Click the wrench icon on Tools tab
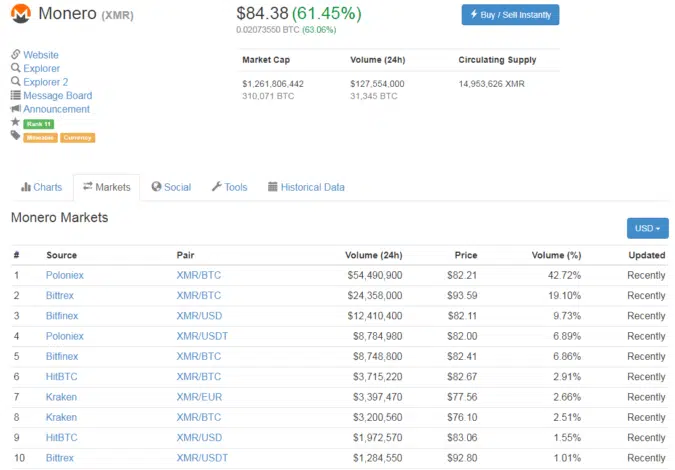This screenshot has height=470, width=675. point(217,186)
